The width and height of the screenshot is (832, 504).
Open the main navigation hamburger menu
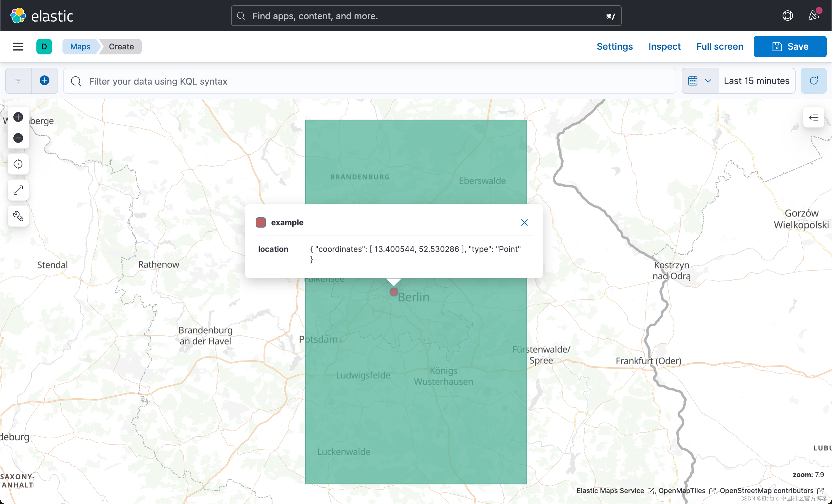(x=18, y=46)
